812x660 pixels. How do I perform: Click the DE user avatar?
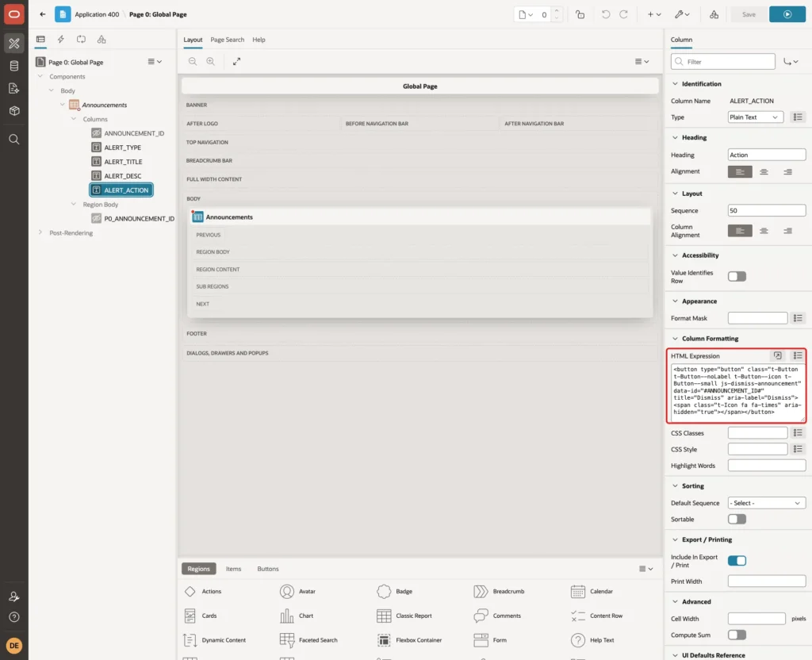[14, 646]
